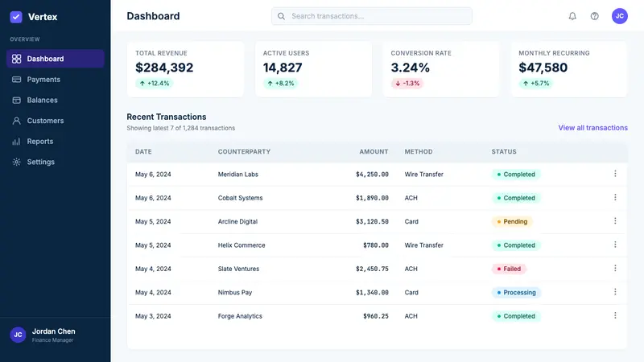Open the more options menu for Arcline Digital
This screenshot has height=362, width=644.
pyautogui.click(x=615, y=220)
